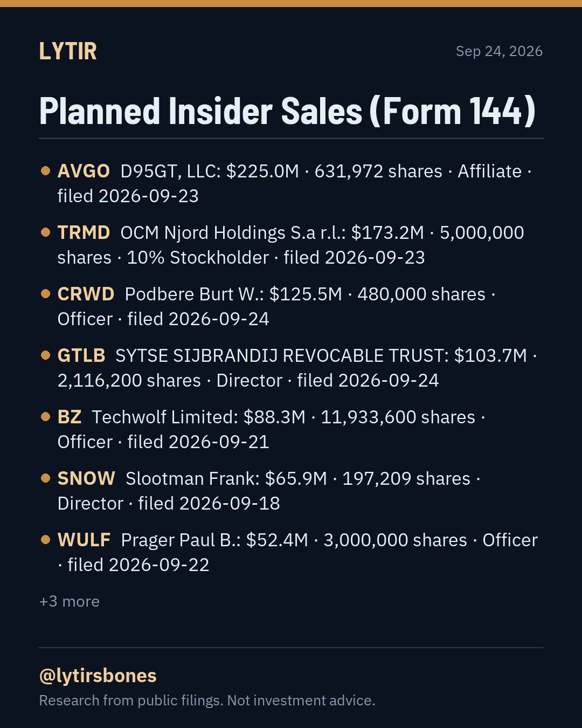Image resolution: width=582 pixels, height=728 pixels.
Task: Open the TRMD ticker link
Action: (84, 232)
